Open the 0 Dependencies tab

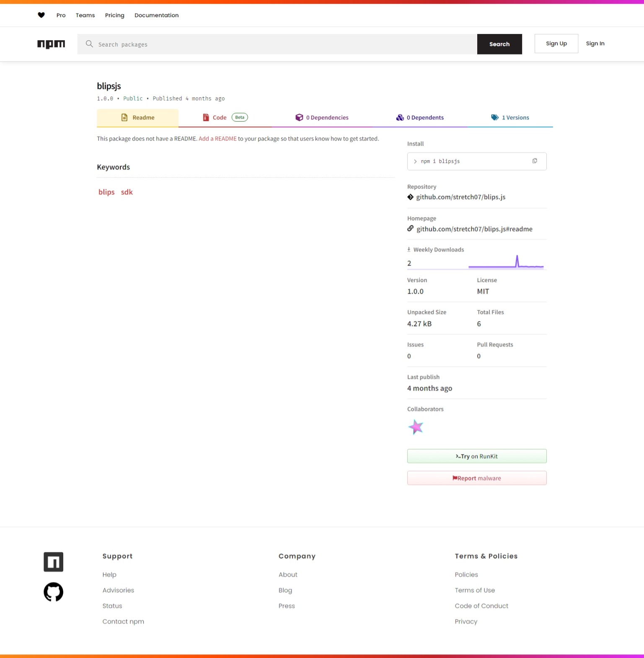pyautogui.click(x=322, y=118)
